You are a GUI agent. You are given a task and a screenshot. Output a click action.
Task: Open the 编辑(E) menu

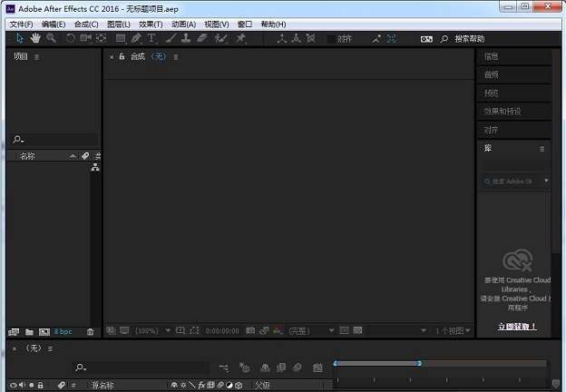click(x=54, y=24)
